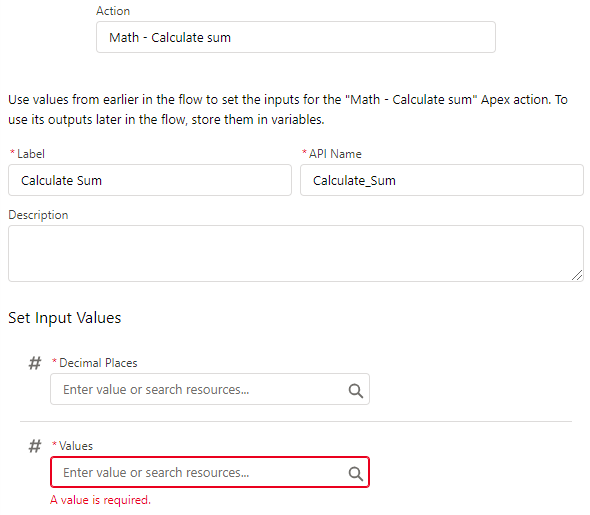Click the 'A value is required.' error message

click(x=100, y=500)
